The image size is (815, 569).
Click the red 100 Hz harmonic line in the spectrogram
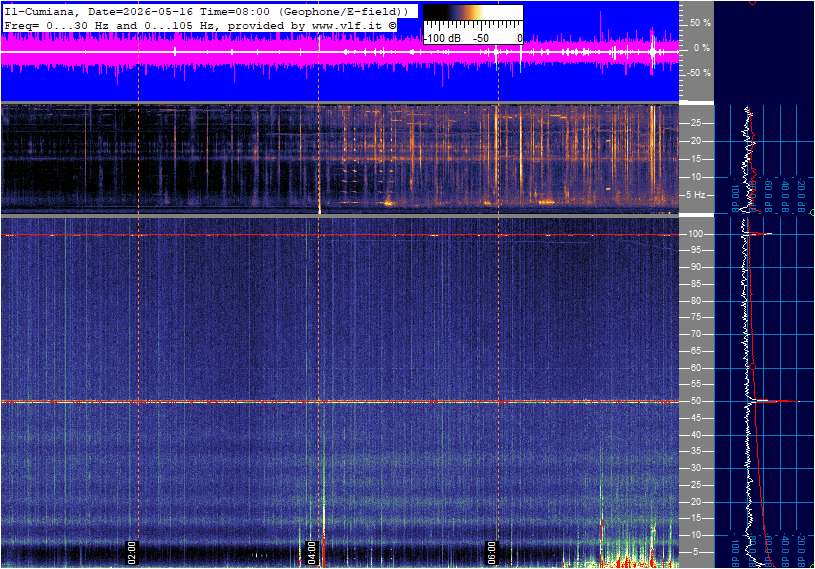340,235
